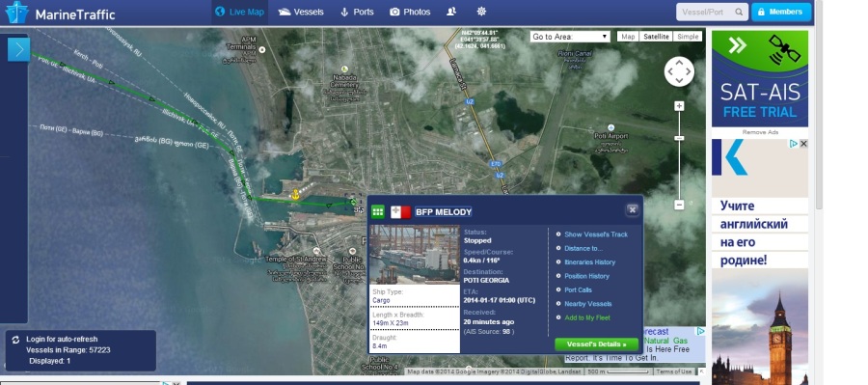Switch to Simple map view
The height and width of the screenshot is (385, 868).
pyautogui.click(x=688, y=37)
